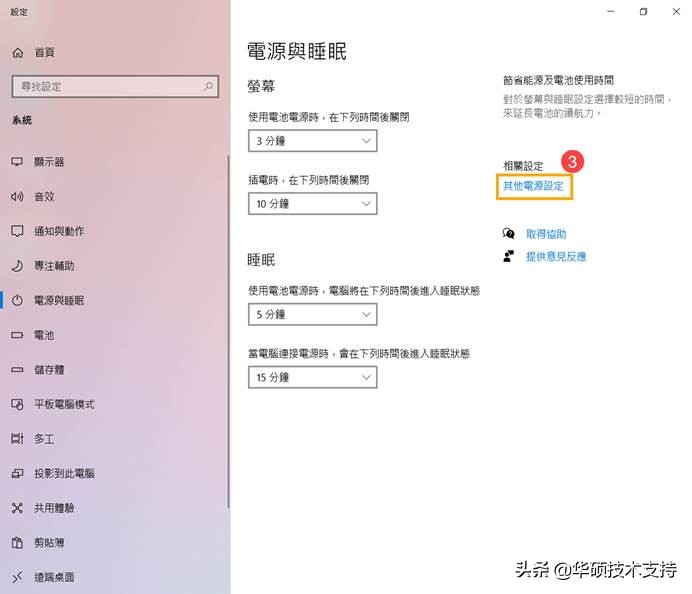Maximize the 設定 window
Image resolution: width=692 pixels, height=594 pixels.
643,11
